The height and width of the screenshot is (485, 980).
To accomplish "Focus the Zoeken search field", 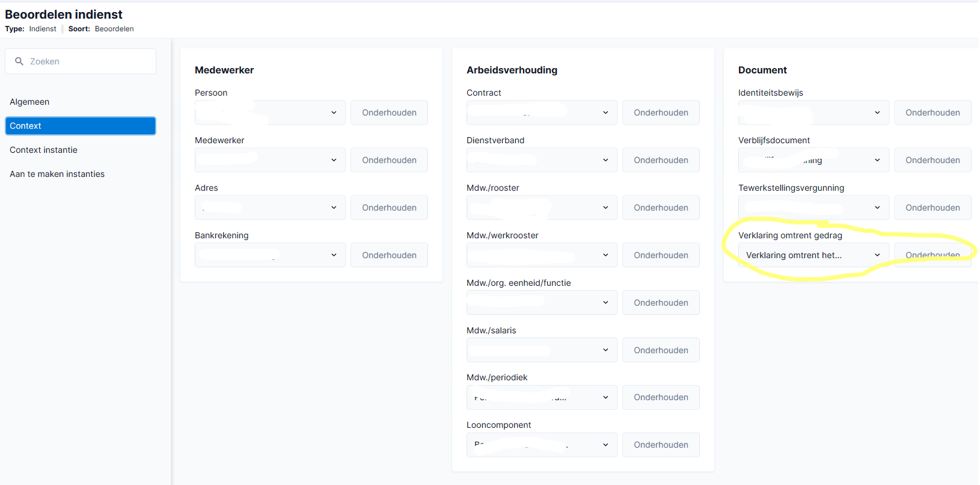I will (x=81, y=61).
